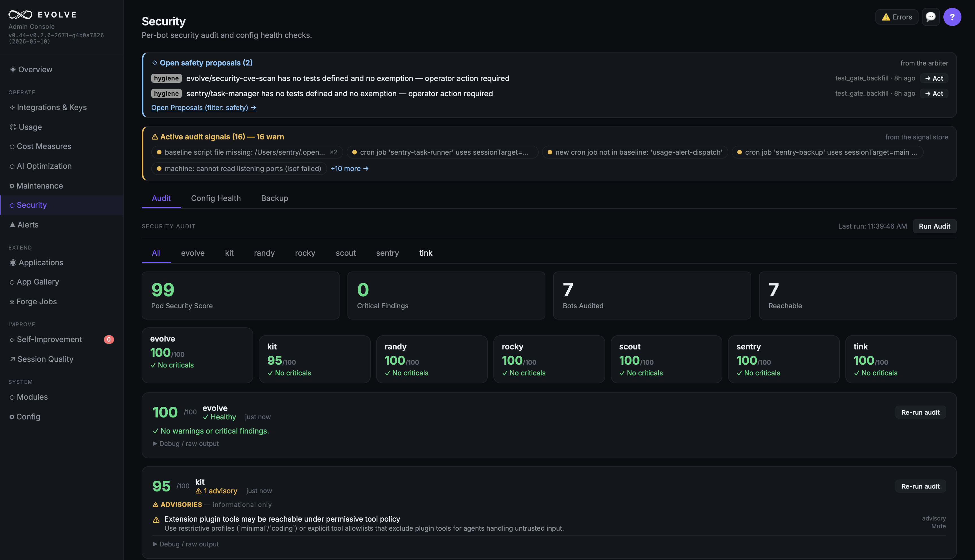Click the Run Audit button
975x560 pixels.
tap(934, 226)
